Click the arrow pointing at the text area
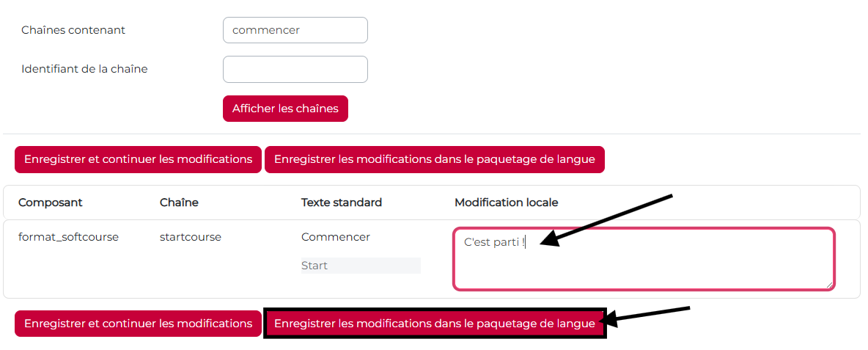This screenshot has height=350, width=868. click(610, 219)
